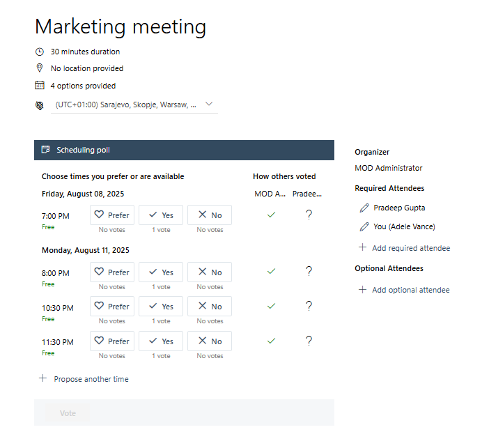Toggle Prefer for Friday 7:00 PM

tap(112, 215)
